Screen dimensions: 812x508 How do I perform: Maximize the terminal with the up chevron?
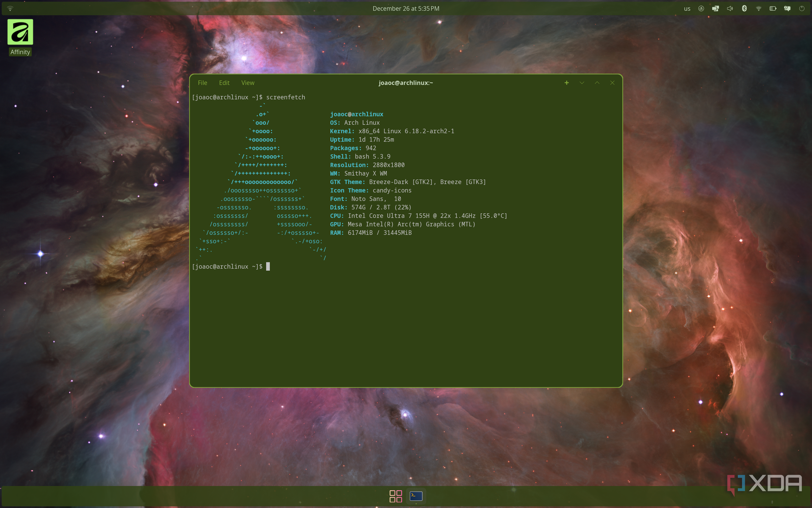click(x=597, y=83)
